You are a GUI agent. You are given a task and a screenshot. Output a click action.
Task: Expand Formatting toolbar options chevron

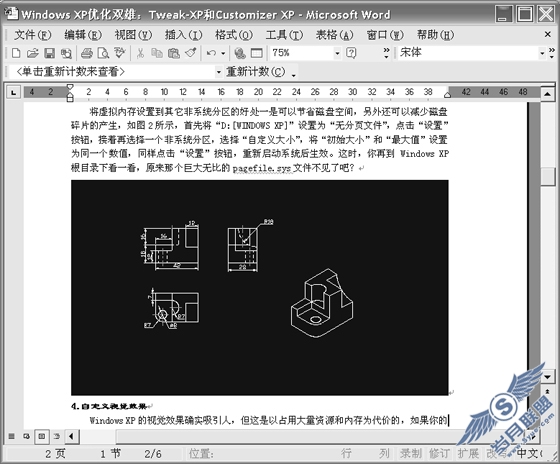551,53
